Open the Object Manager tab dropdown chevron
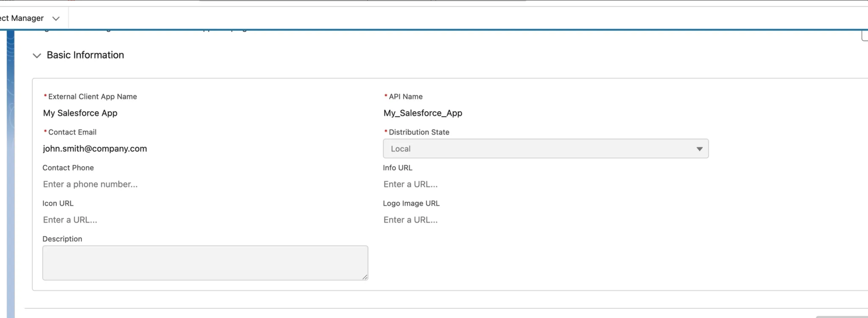Screen dimensions: 868x318 point(56,19)
